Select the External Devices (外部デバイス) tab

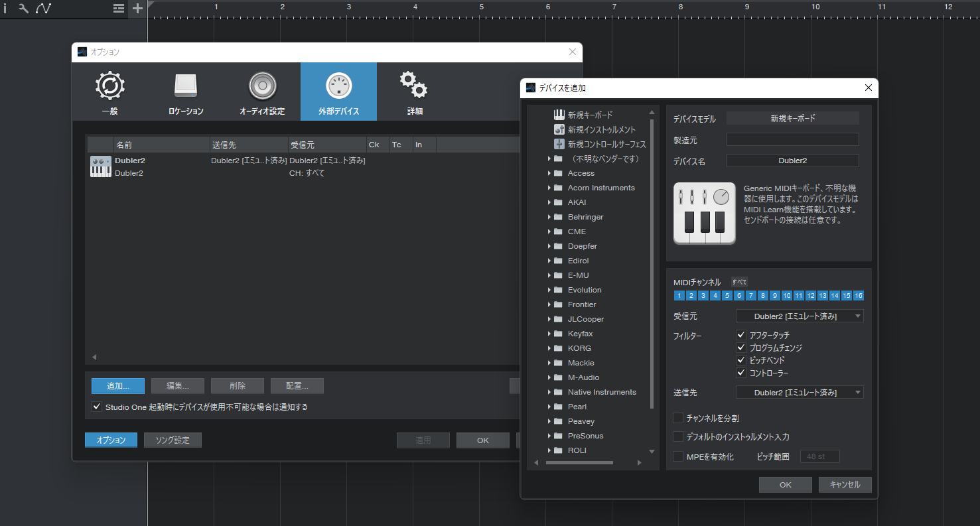point(338,92)
